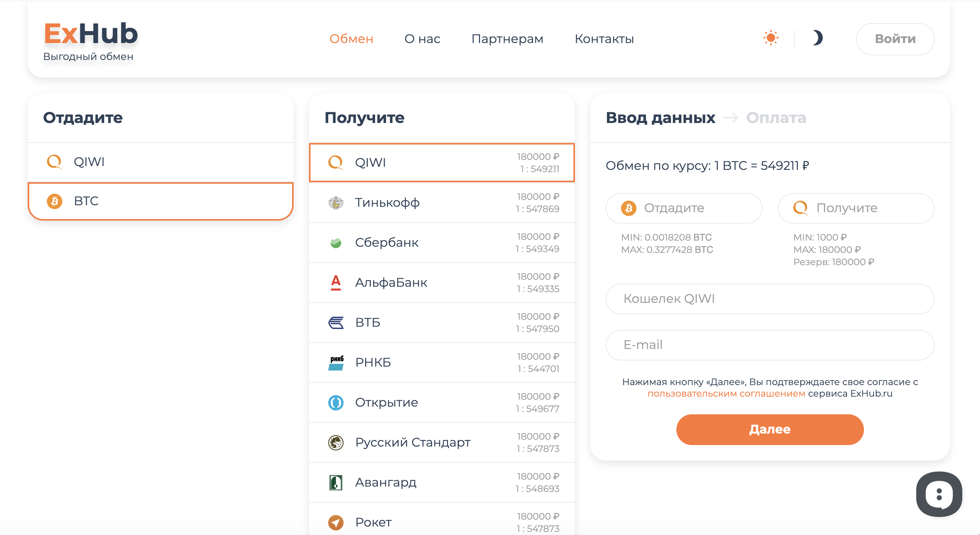Screen dimensions: 980x535
Task: Click the Русский Стандарт logo icon
Action: tap(336, 442)
